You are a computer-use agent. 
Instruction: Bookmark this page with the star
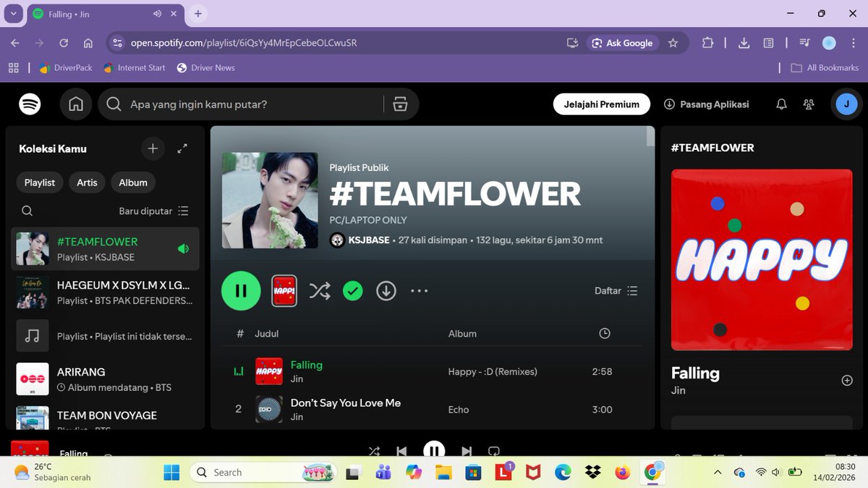click(673, 43)
